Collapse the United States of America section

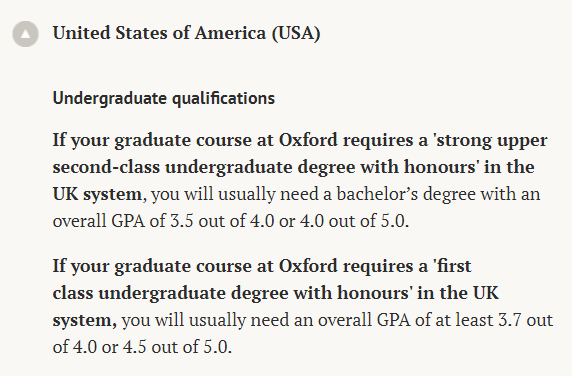pos(25,34)
